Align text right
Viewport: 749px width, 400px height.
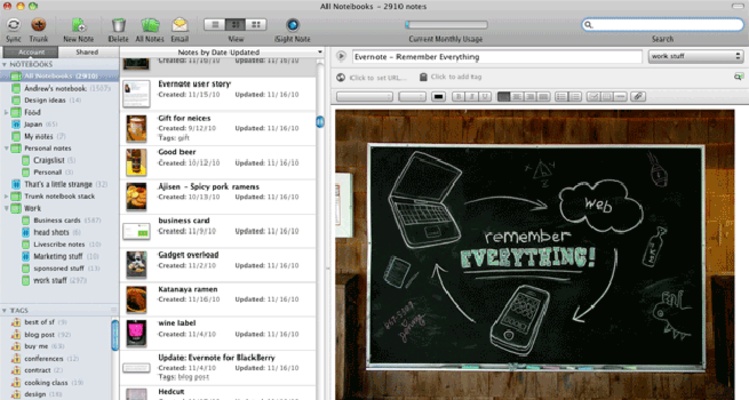point(530,97)
